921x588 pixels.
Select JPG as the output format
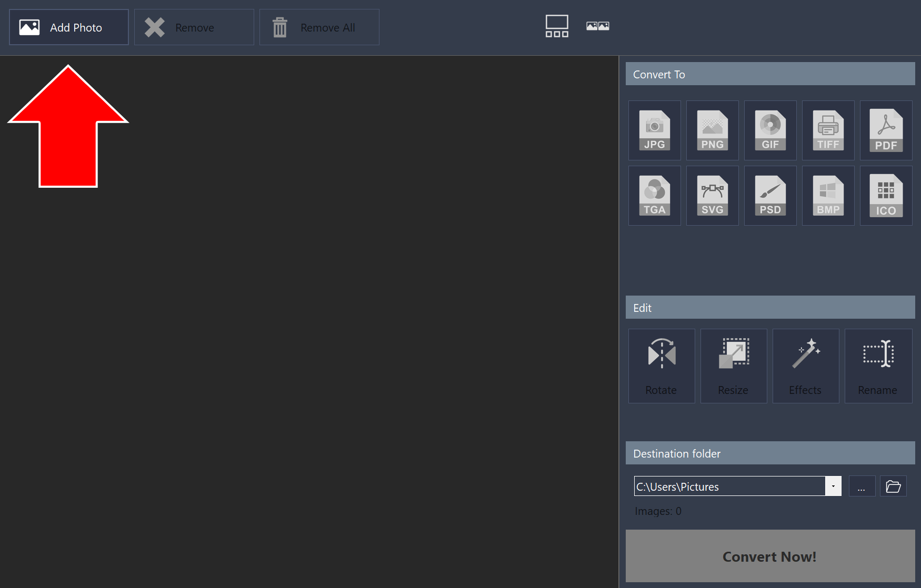tap(655, 130)
